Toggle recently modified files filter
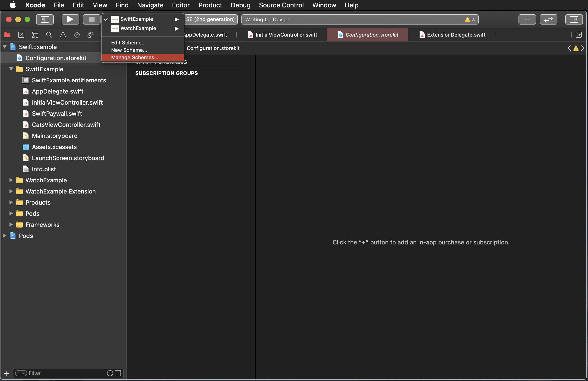 click(110, 373)
